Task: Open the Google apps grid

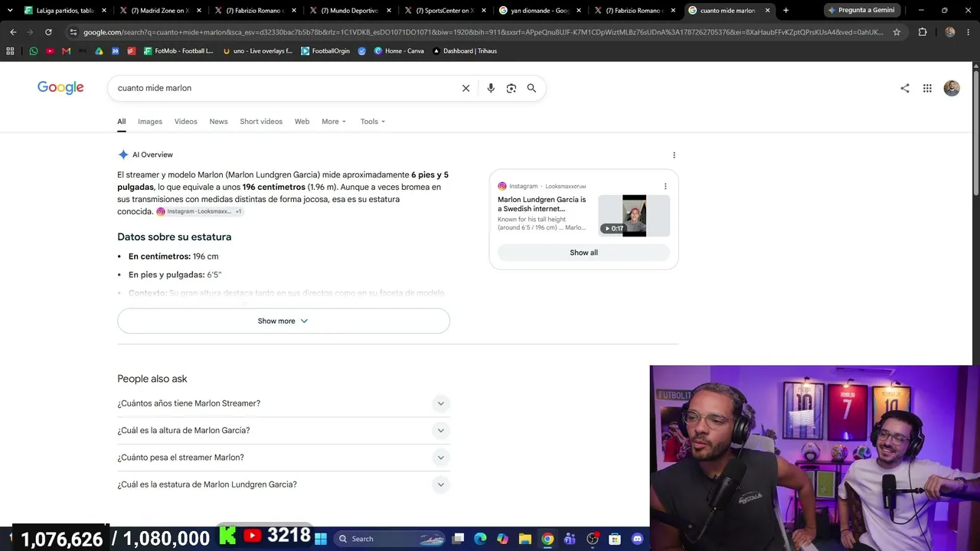Action: click(x=927, y=88)
